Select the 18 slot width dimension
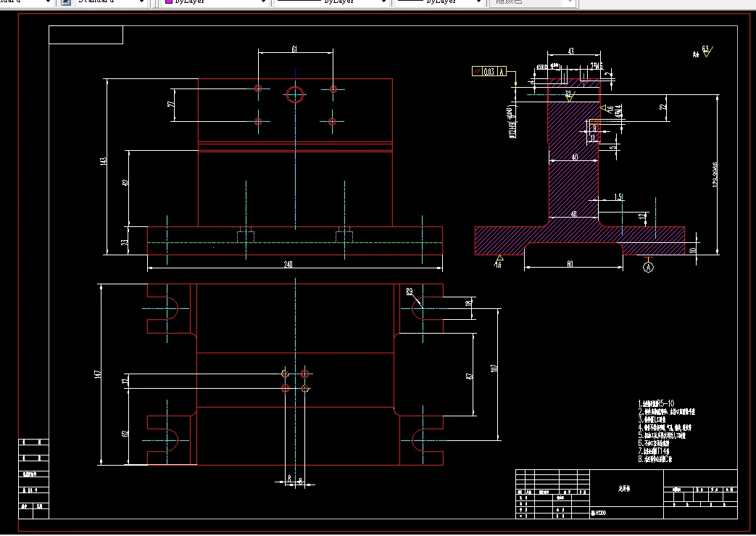This screenshot has width=756, height=536. (468, 303)
